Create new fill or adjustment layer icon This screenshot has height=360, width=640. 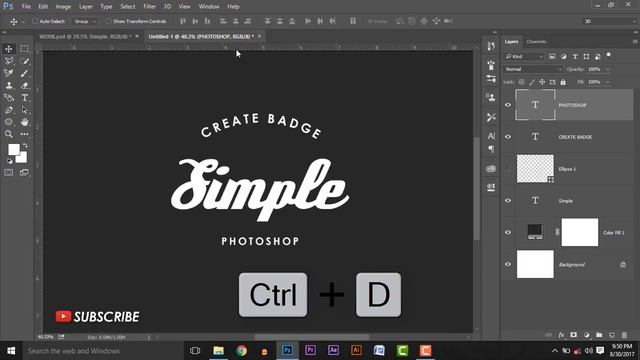tap(587, 335)
